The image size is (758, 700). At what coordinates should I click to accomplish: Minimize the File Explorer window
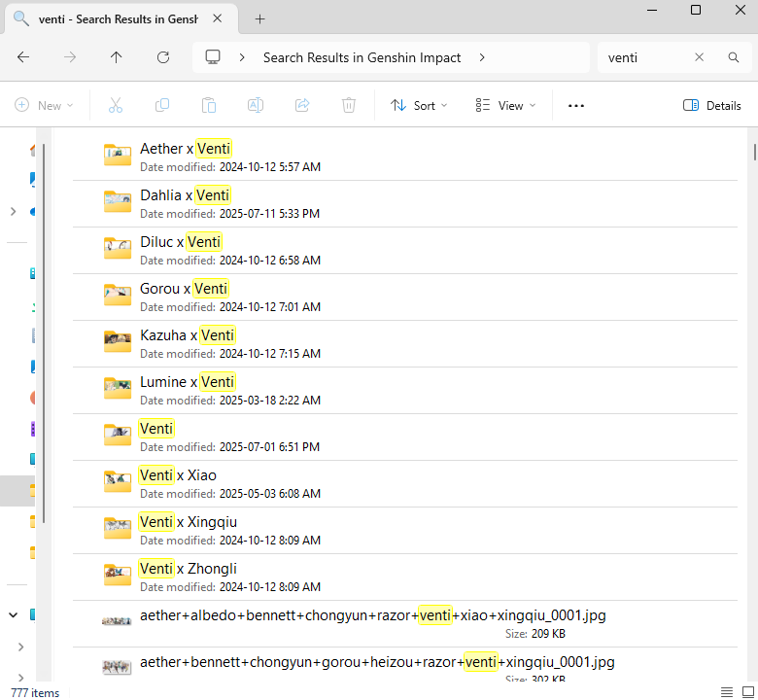(652, 10)
